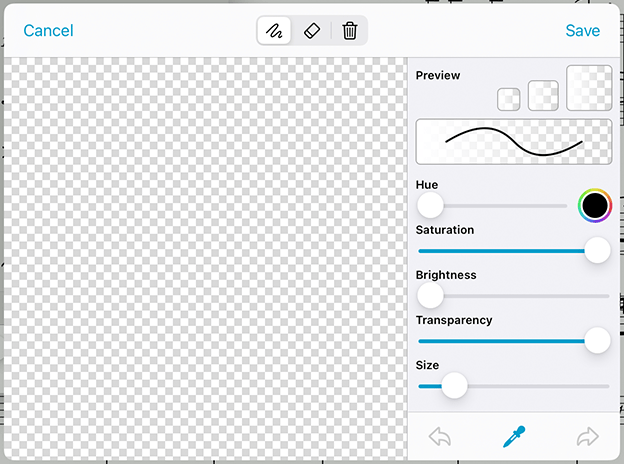Select the pen drawing tool
Screen dimensions: 624x464
click(x=274, y=31)
